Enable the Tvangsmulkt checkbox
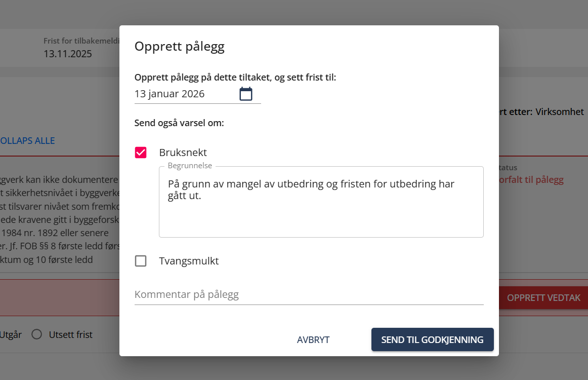The width and height of the screenshot is (588, 380). point(141,260)
